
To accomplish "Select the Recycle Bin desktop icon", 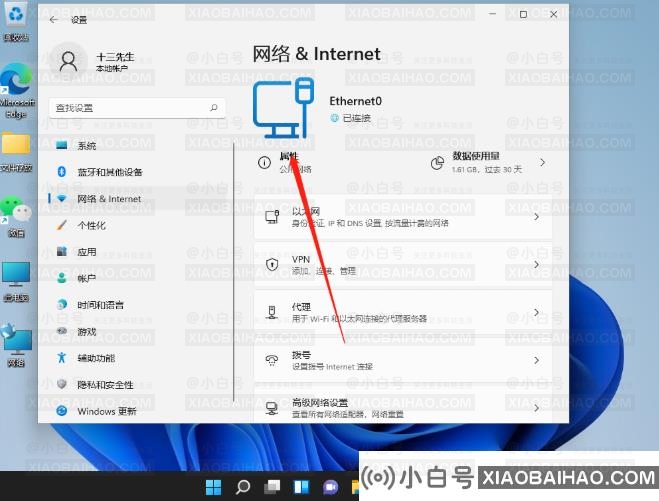I will coord(16,21).
